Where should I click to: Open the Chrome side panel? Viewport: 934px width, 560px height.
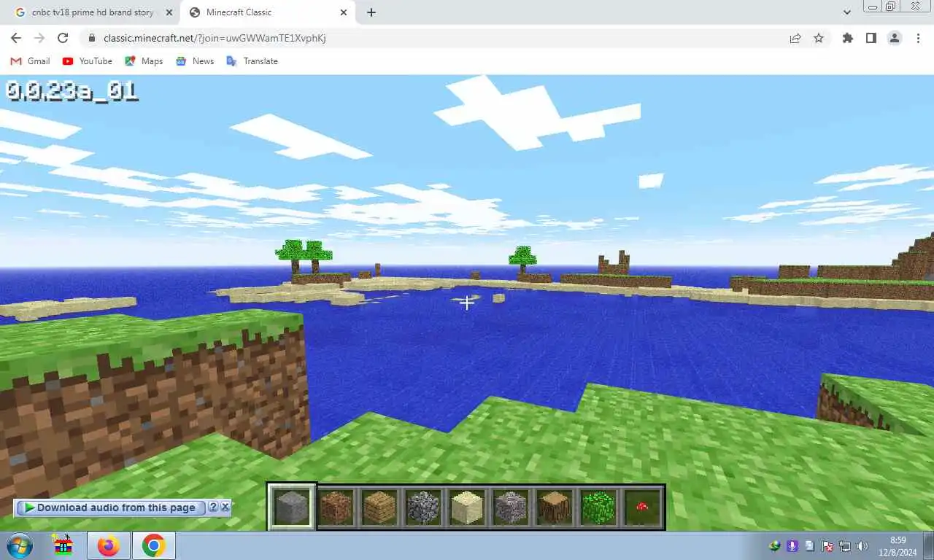point(871,38)
